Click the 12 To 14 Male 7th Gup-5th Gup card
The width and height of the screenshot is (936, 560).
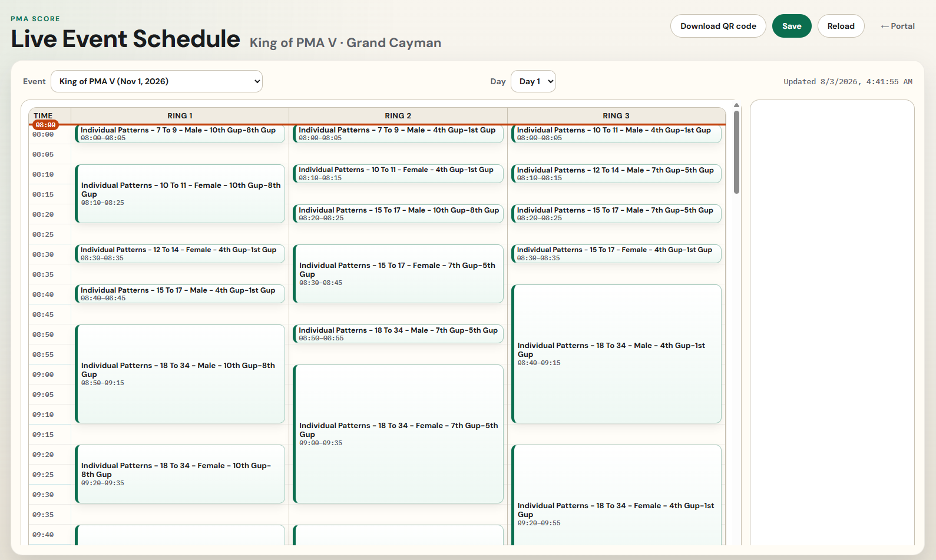pyautogui.click(x=616, y=174)
